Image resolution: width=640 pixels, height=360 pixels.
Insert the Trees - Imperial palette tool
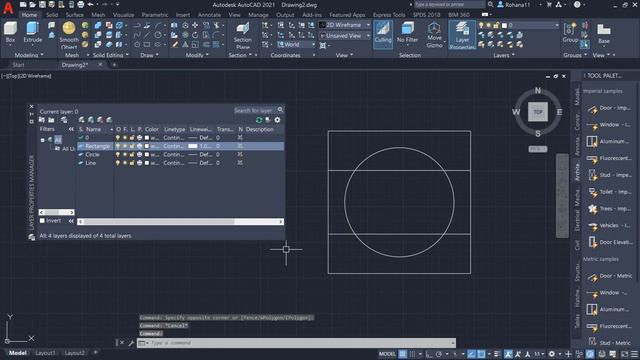(x=610, y=209)
